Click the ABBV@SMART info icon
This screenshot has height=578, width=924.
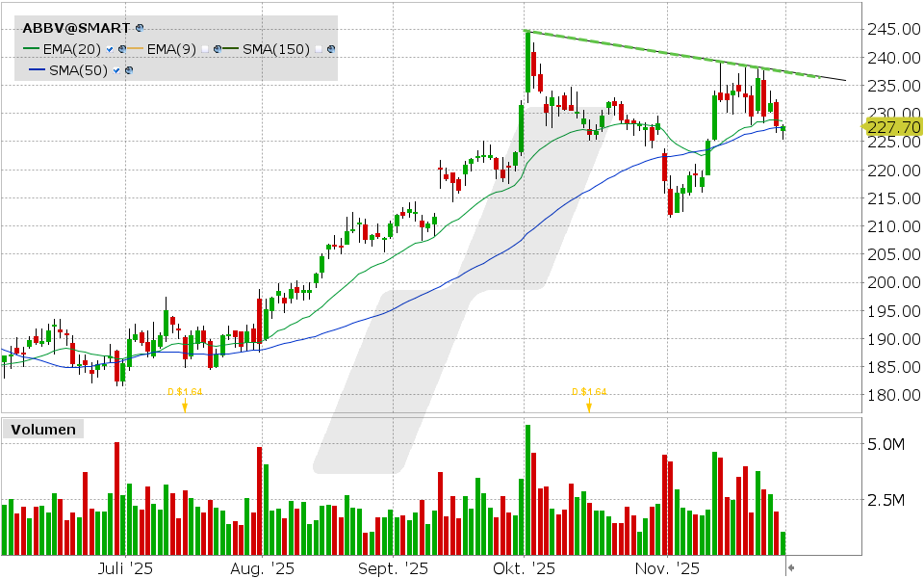pyautogui.click(x=140, y=27)
